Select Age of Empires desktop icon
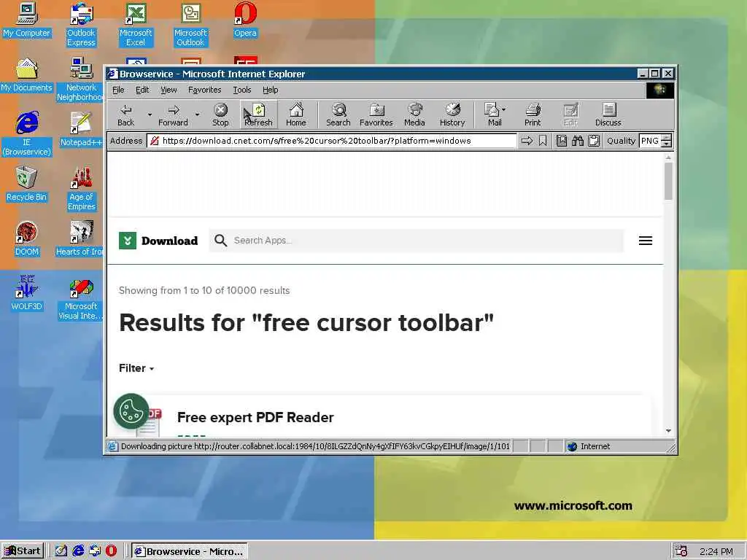 81,189
